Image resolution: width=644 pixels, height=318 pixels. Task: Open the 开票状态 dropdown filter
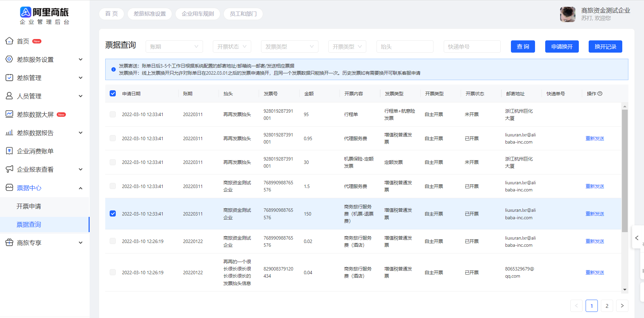(232, 46)
